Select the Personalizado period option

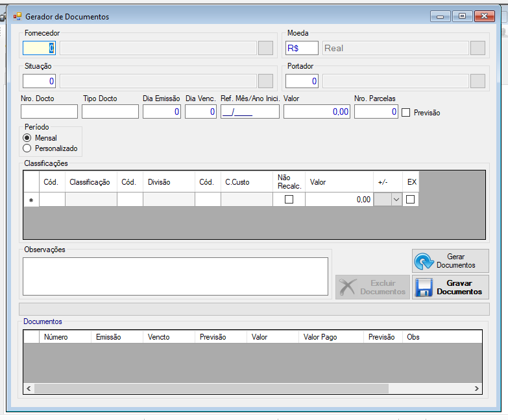coord(27,148)
